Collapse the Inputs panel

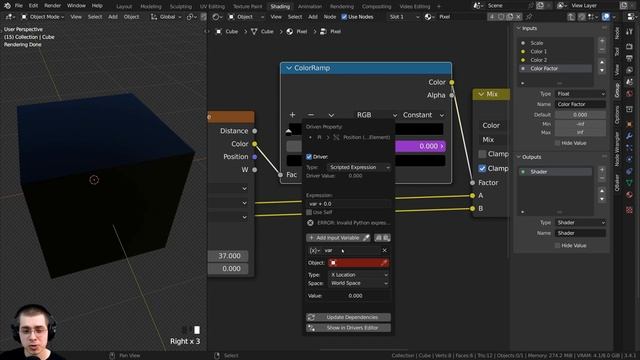click(x=519, y=28)
